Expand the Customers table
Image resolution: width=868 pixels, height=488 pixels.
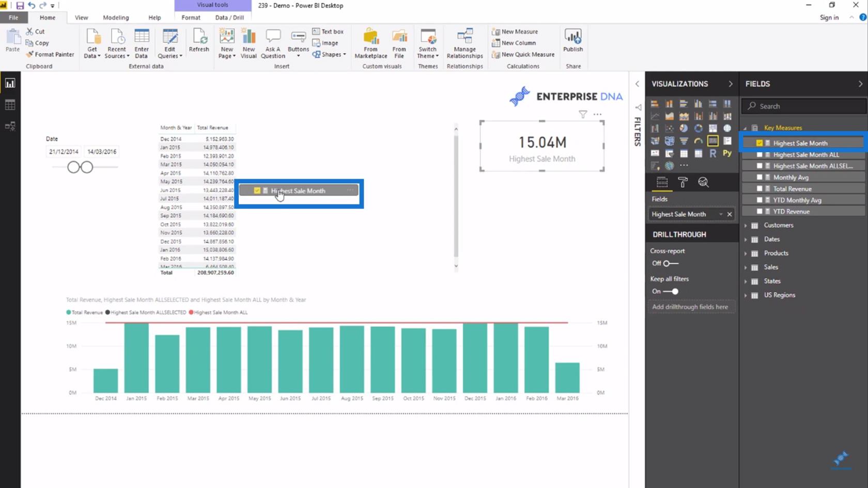click(x=746, y=226)
